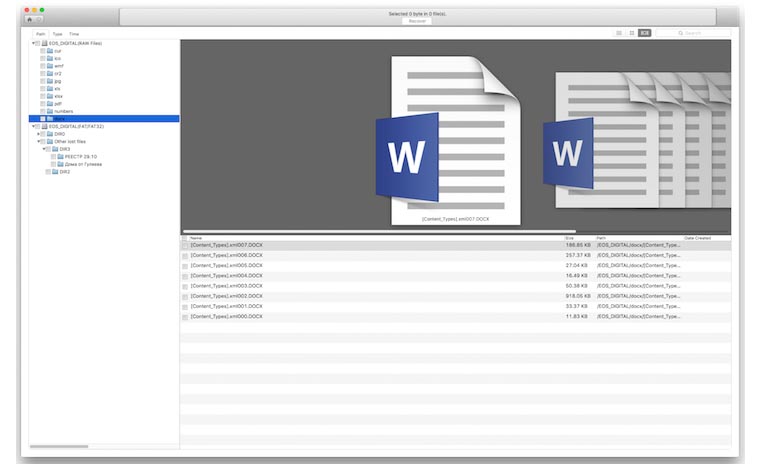Click the EOS_DIGITAL(RAW Files) drive icon

45,43
